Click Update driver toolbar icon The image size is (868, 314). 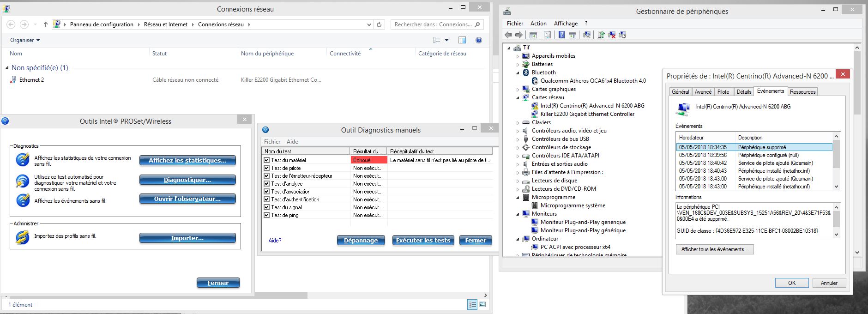601,35
